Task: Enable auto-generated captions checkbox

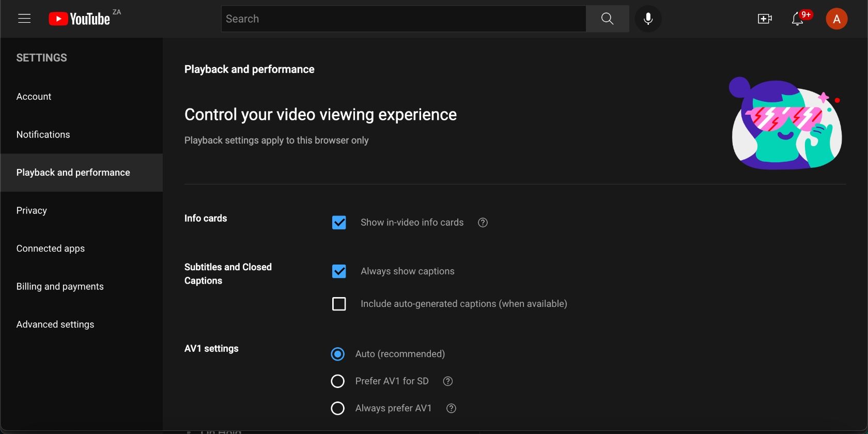Action: (x=339, y=304)
